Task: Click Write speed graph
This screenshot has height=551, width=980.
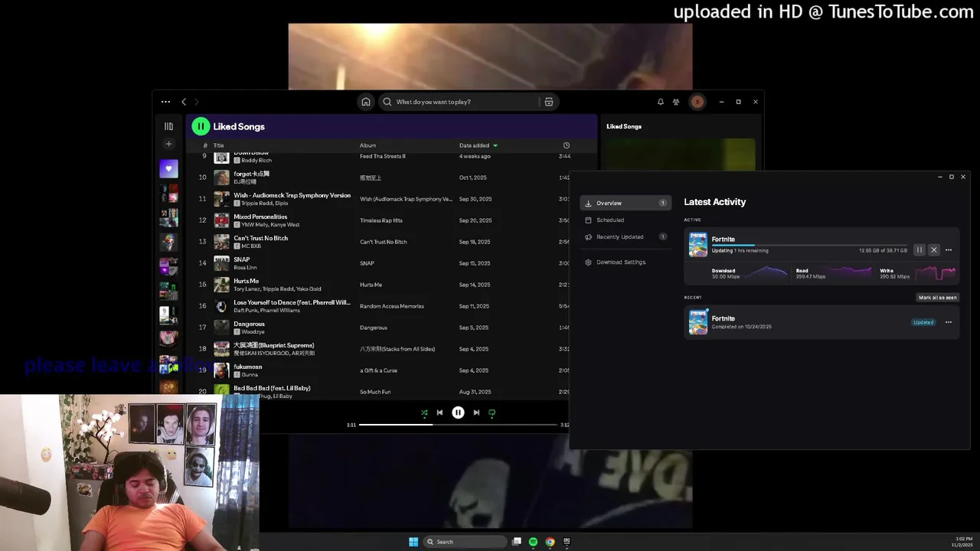Action: coord(936,272)
